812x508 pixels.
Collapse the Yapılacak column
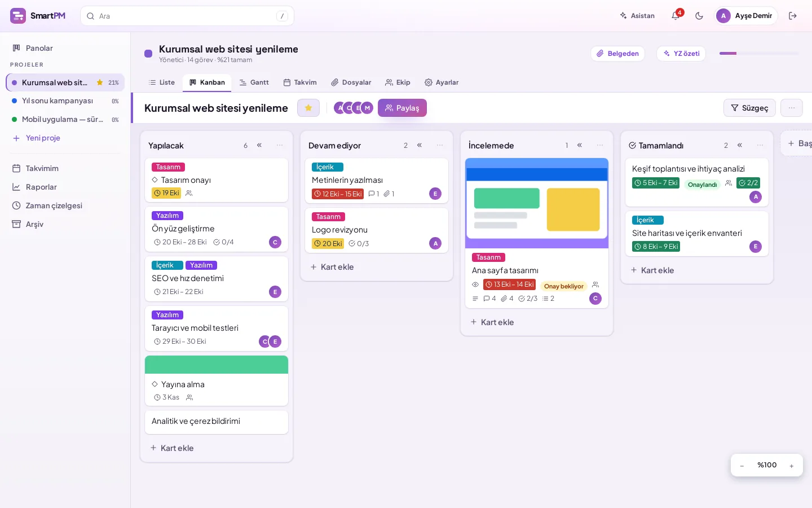(259, 145)
